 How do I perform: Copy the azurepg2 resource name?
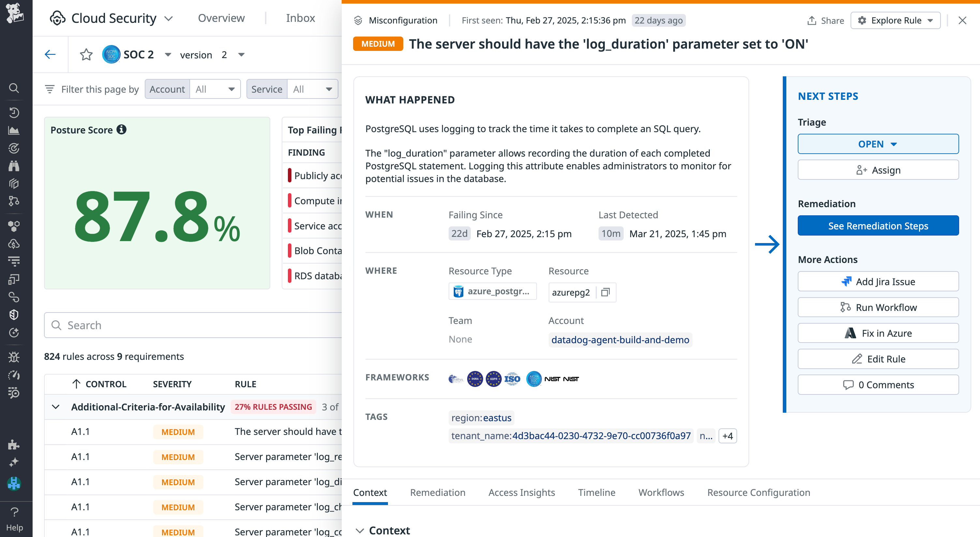point(605,293)
